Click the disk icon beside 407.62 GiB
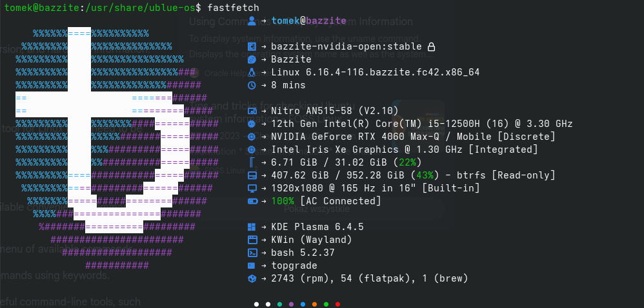 252,175
